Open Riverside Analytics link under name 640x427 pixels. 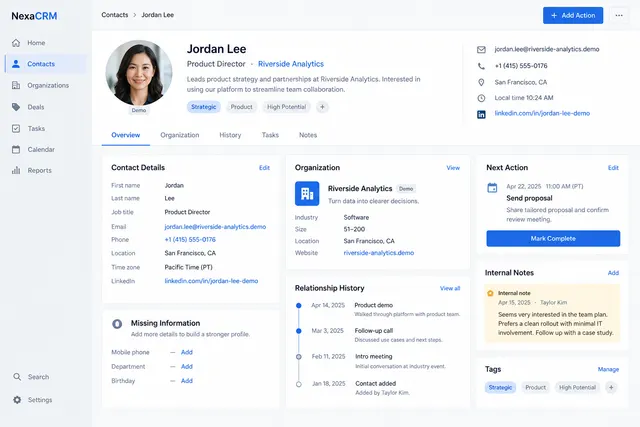click(291, 64)
